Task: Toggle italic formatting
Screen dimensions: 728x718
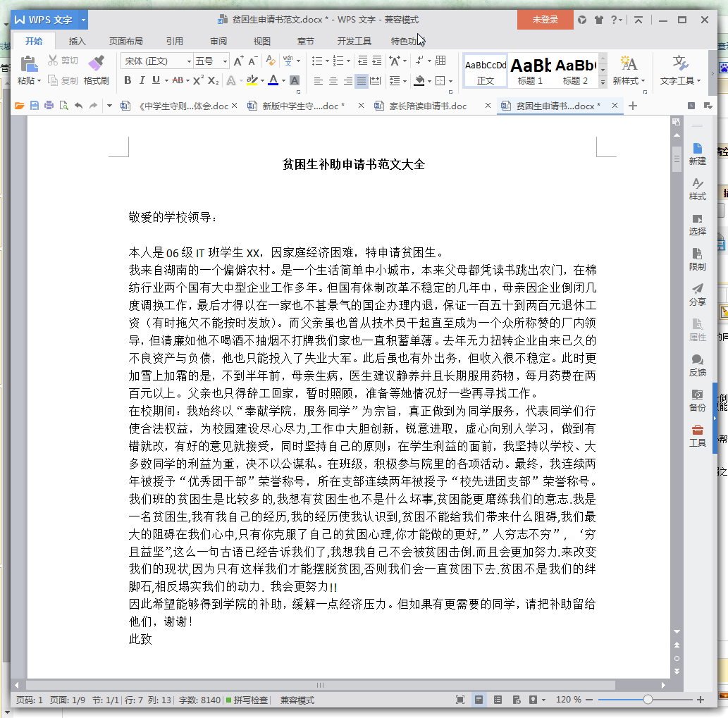Action: (x=142, y=80)
